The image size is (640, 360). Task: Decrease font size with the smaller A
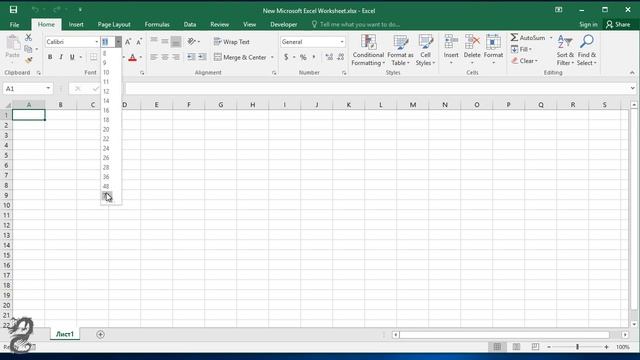click(139, 42)
